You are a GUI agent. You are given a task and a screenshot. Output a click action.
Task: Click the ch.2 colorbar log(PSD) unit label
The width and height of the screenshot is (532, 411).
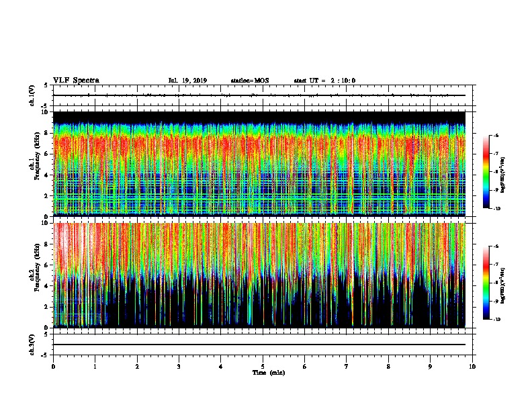[x=503, y=286]
